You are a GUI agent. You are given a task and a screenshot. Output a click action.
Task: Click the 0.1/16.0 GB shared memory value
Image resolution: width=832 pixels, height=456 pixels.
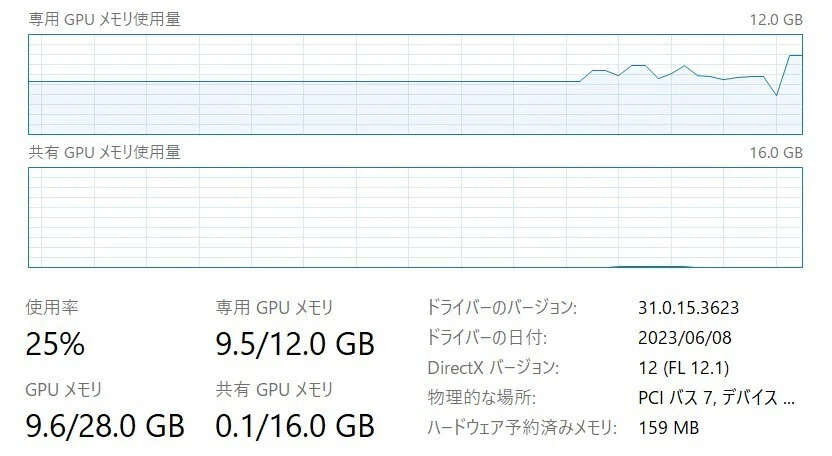tap(295, 426)
